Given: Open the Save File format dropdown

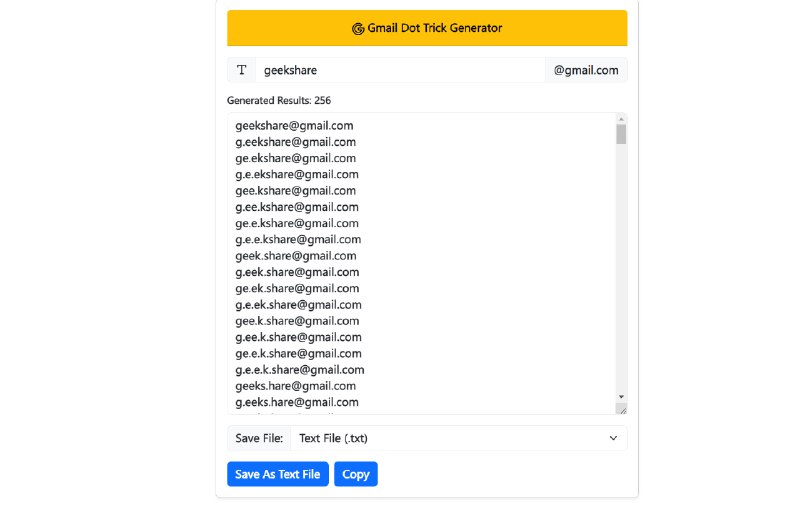Looking at the screenshot, I should [458, 438].
